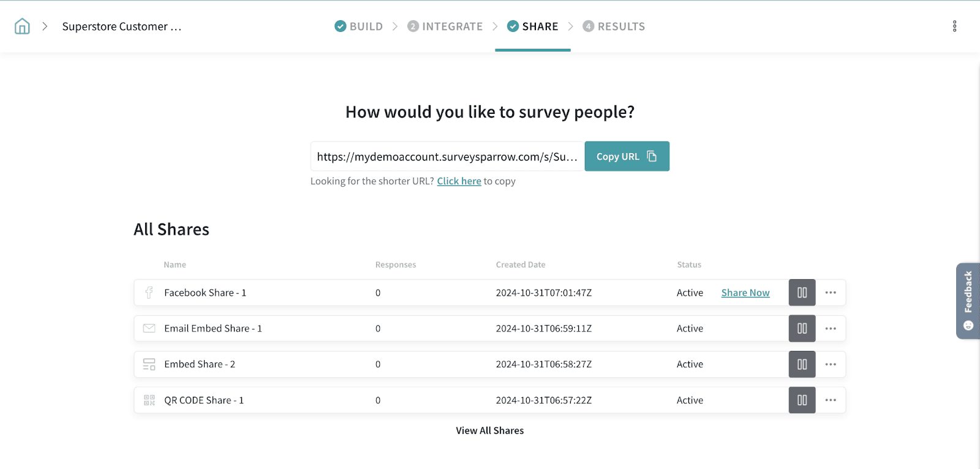Pause the Facebook Share - 1 share
The image size is (980, 469).
(x=802, y=293)
